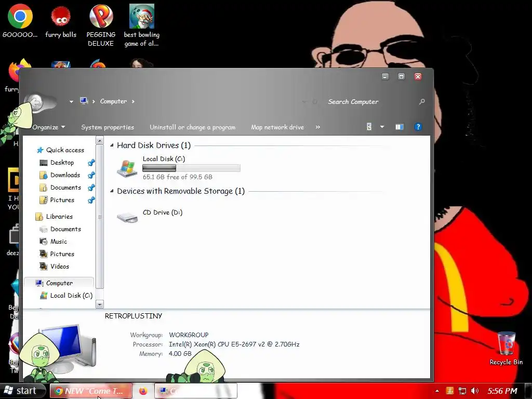
Task: Click System properties in toolbar
Action: 108,127
